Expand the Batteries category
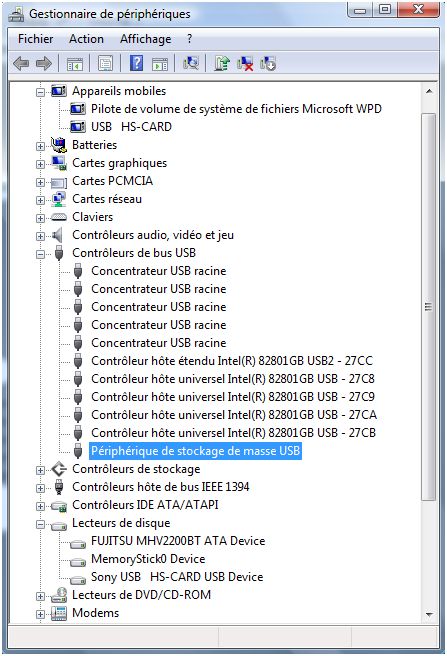Viewport: 447px width, 656px height. pyautogui.click(x=40, y=146)
